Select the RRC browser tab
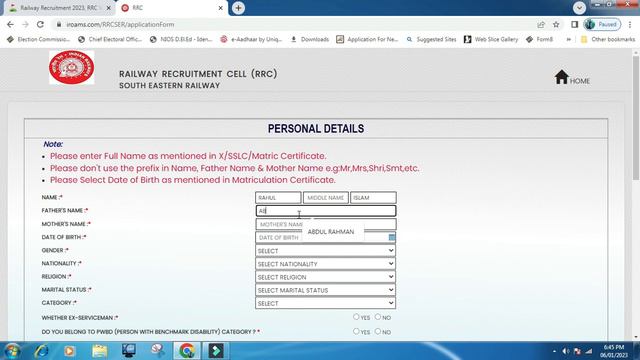Image resolution: width=640 pixels, height=360 pixels. [171, 8]
